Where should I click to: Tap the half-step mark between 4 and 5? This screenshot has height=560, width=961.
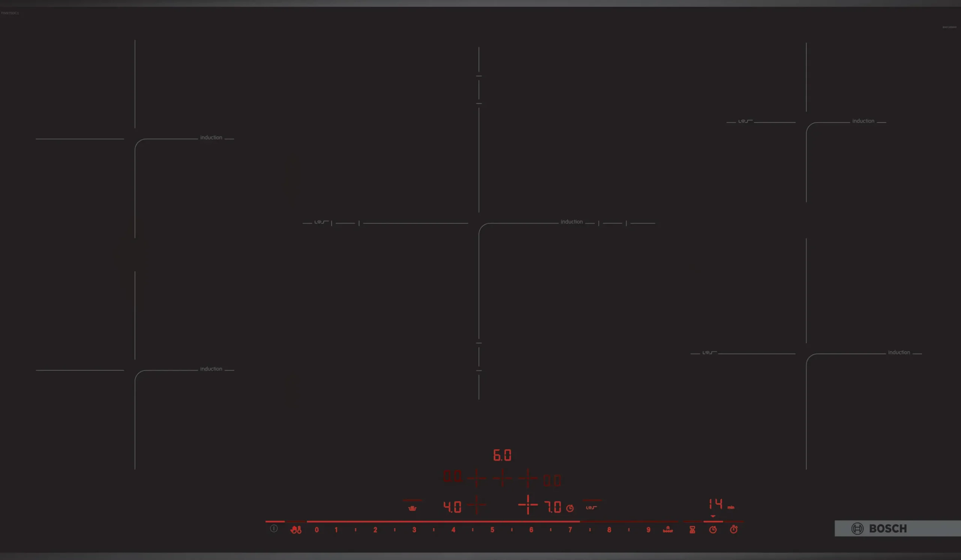pos(473,530)
